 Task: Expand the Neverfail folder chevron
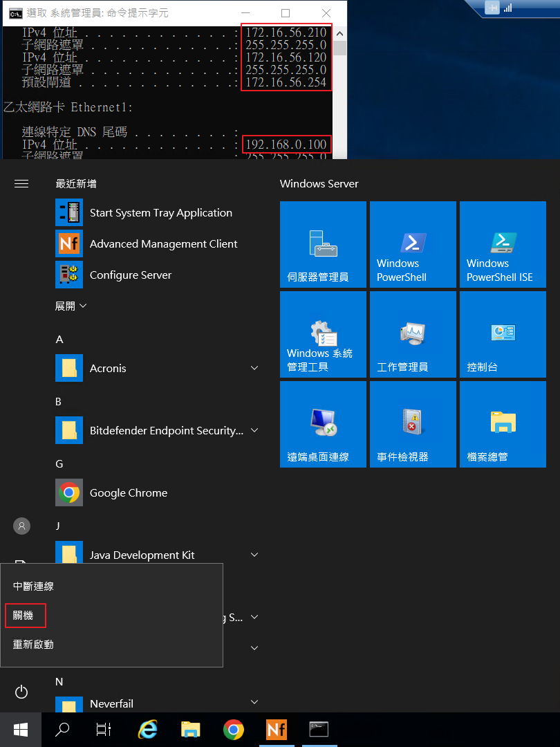[254, 702]
